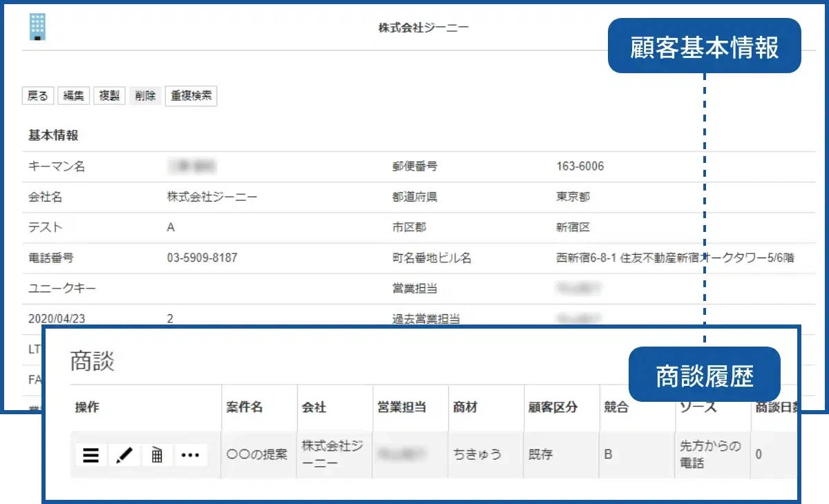The width and height of the screenshot is (829, 504).
Task: Run duplicate search via 重複検索 button
Action: tap(191, 95)
